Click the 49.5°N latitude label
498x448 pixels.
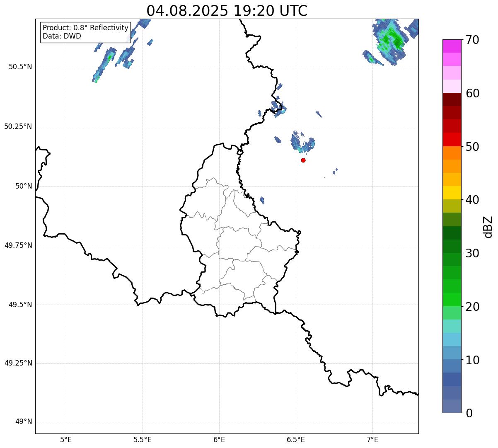click(x=20, y=305)
